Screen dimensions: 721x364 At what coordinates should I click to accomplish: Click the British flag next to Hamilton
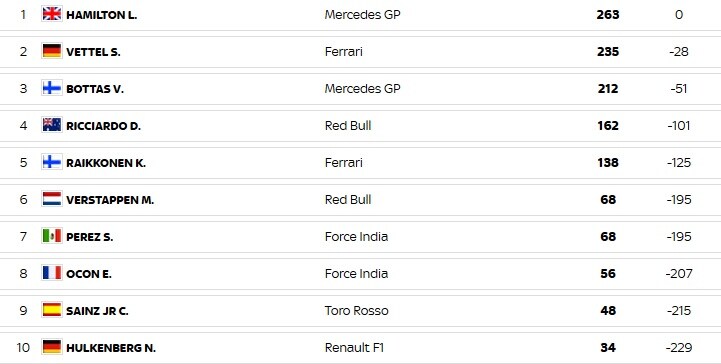(x=52, y=14)
